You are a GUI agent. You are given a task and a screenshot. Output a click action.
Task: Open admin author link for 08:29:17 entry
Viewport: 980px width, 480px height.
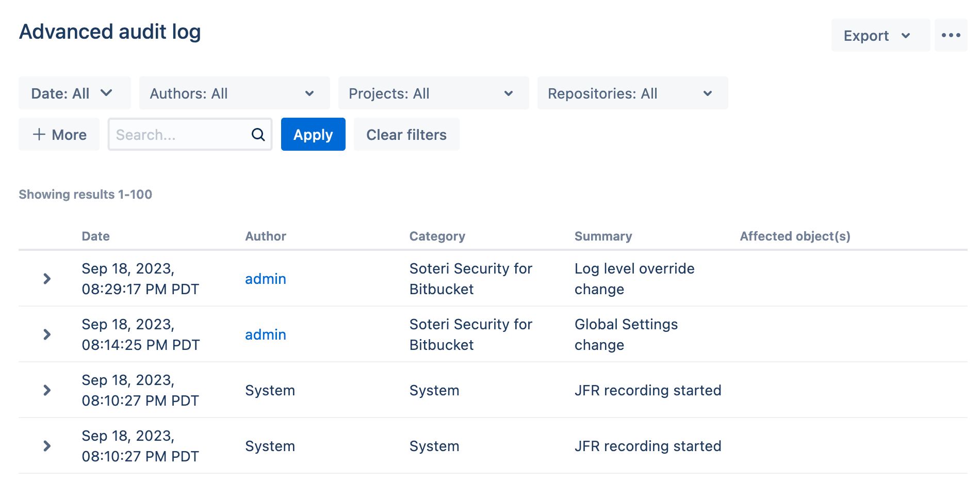coord(265,279)
